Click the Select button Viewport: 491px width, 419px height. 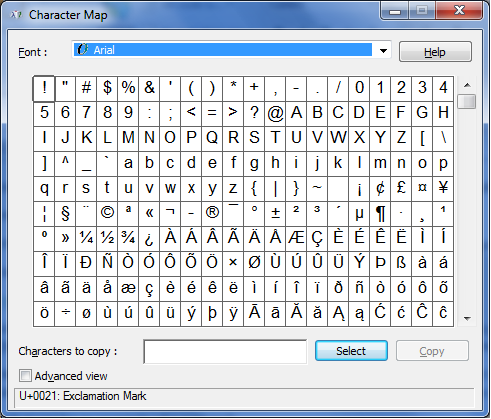(x=351, y=351)
